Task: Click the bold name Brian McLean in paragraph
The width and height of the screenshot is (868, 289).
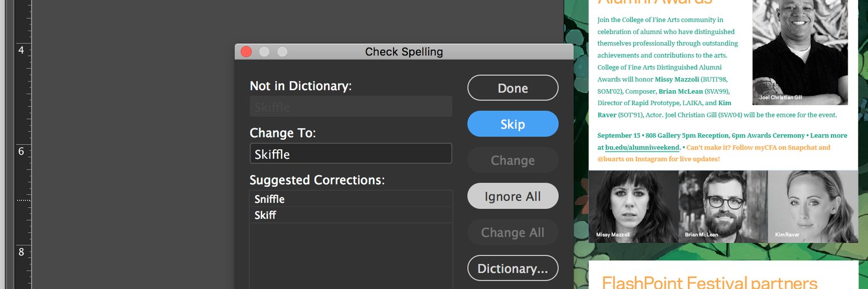Action: pyautogui.click(x=682, y=91)
